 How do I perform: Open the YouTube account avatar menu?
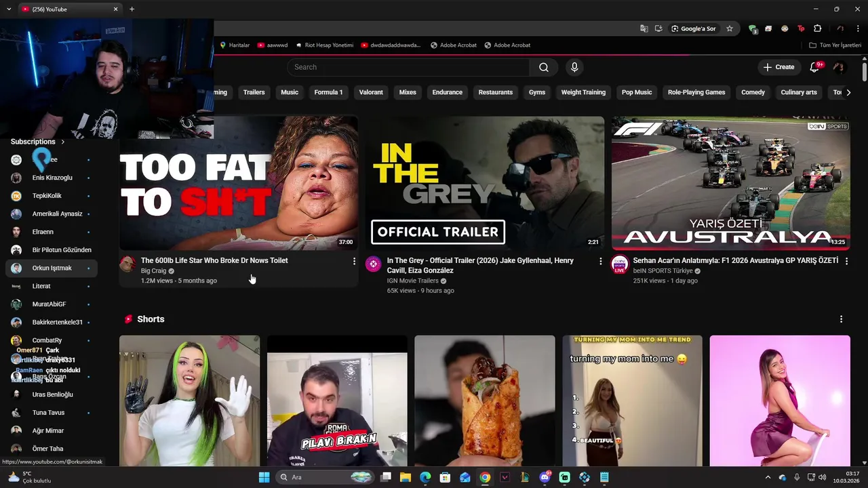pos(839,67)
